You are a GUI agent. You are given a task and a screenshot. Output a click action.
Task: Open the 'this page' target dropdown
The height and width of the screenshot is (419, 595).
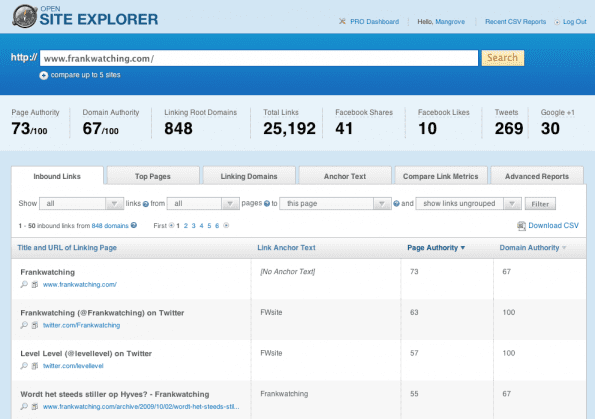tap(335, 204)
